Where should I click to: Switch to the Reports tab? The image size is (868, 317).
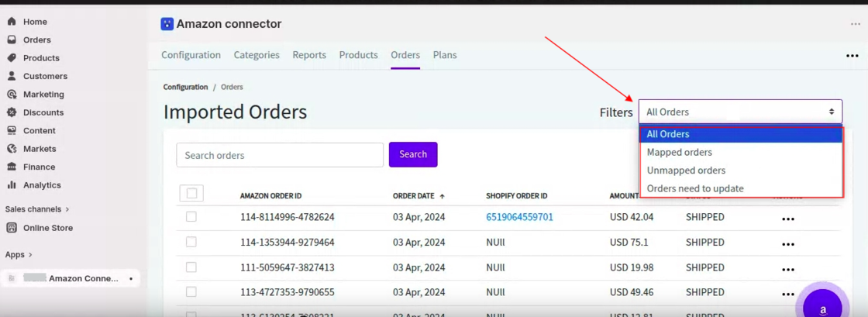(x=309, y=55)
